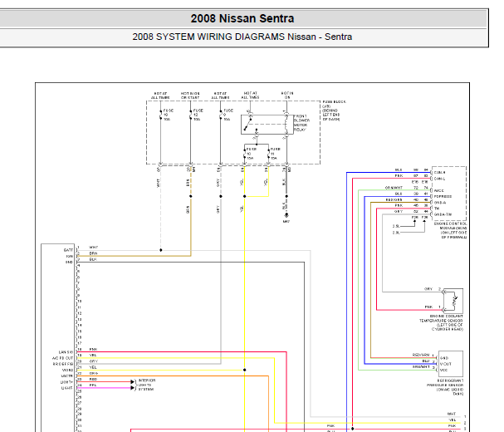Screen dimensions: 504x432
Task: Click the 'CAN-H' terminal label
Action: click(439, 173)
